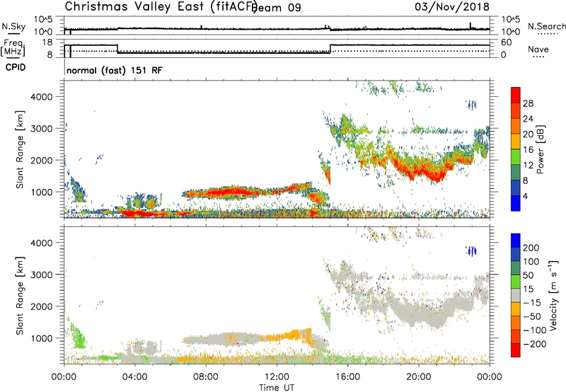This screenshot has height=392, width=566.
Task: Click the gray segment of Velocity colorbar
Action: [x=516, y=295]
